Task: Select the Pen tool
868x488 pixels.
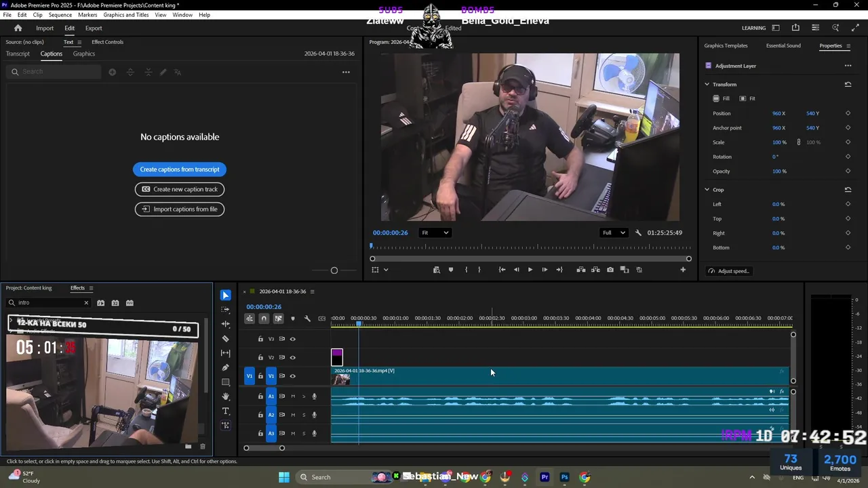Action: coord(225,367)
